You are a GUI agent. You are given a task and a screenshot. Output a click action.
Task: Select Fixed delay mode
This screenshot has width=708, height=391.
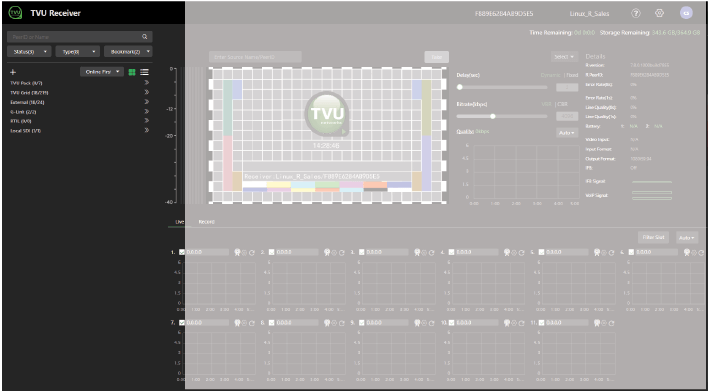572,75
